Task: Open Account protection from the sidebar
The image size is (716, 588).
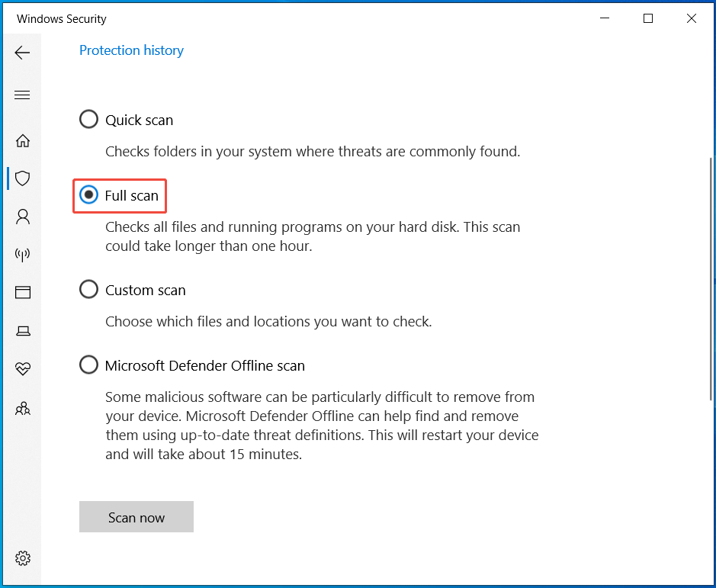Action: click(x=23, y=216)
